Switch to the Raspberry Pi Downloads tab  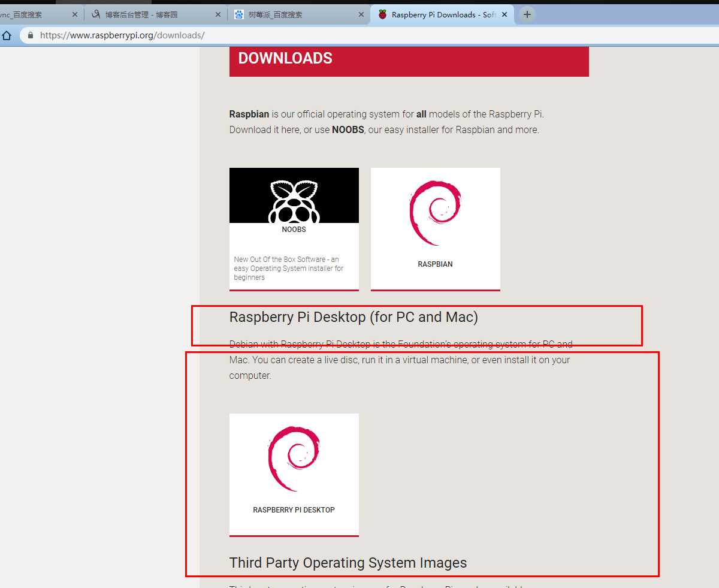tap(443, 14)
